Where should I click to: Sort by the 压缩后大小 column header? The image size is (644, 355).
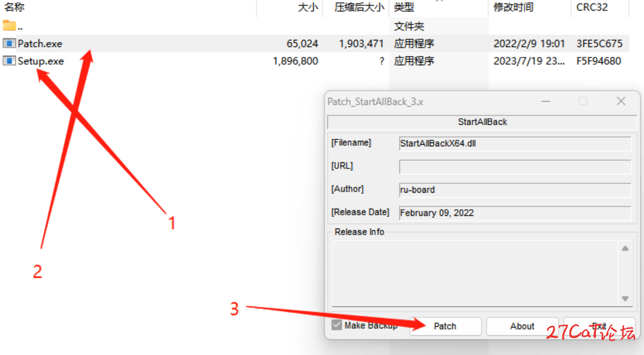point(359,7)
